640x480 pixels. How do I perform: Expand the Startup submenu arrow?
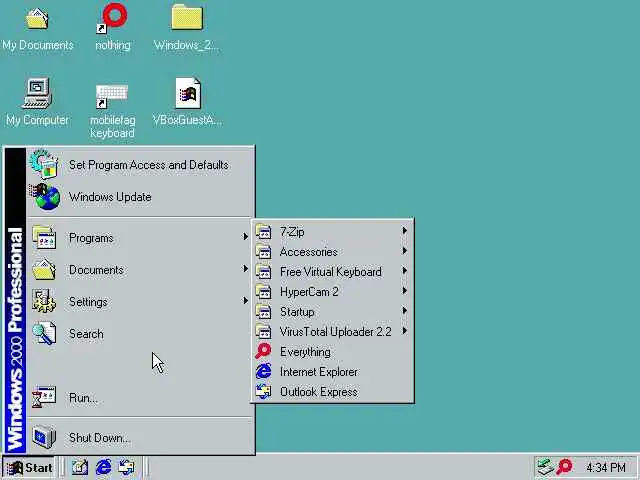404,311
